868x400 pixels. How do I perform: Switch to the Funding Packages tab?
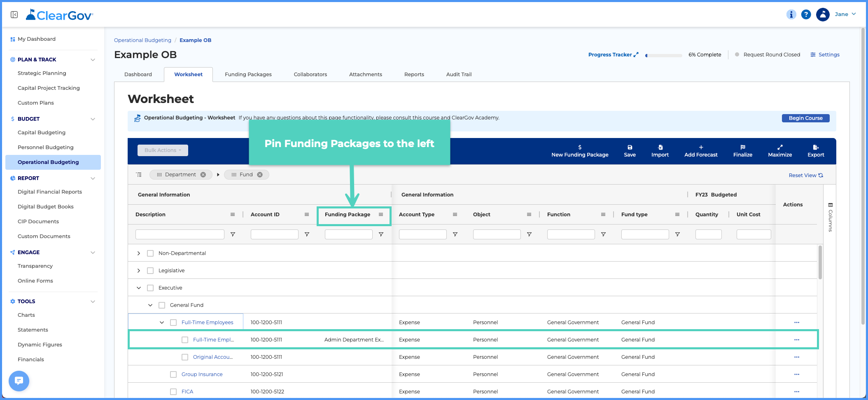click(x=248, y=75)
